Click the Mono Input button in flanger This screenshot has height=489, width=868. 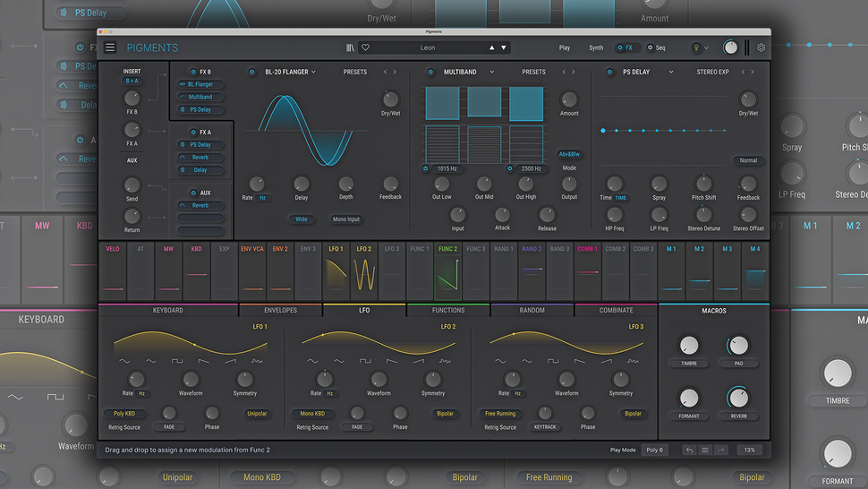pyautogui.click(x=346, y=219)
